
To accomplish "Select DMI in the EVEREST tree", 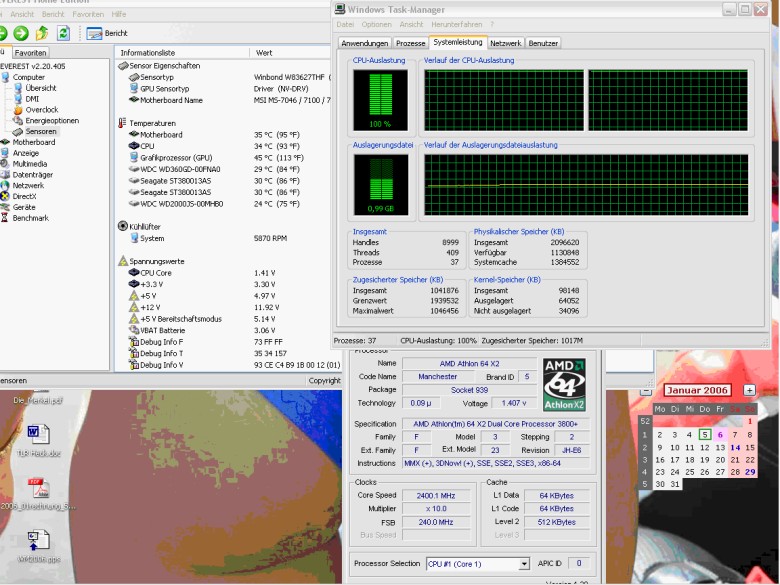I will tap(32, 99).
